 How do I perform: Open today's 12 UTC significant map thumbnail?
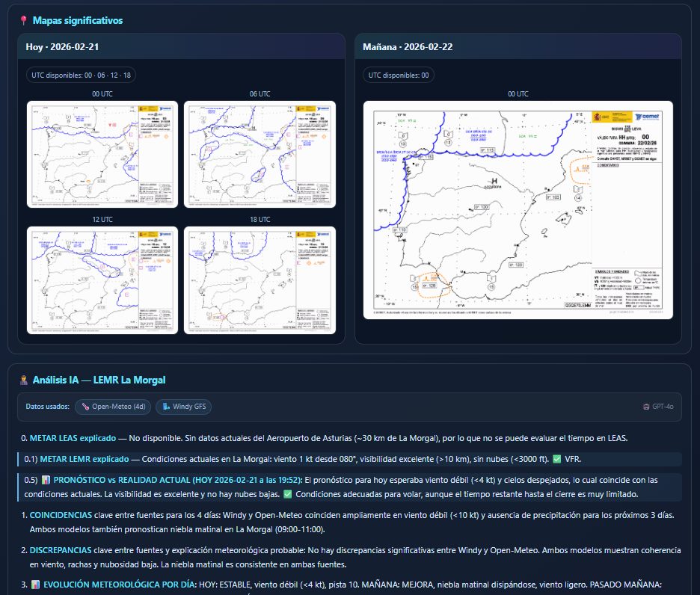click(x=102, y=280)
